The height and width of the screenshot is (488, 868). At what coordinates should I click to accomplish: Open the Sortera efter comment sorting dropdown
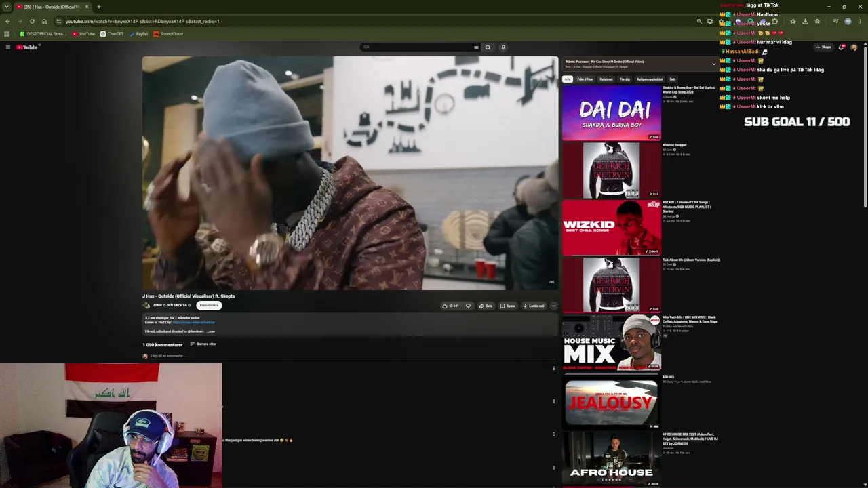click(203, 344)
